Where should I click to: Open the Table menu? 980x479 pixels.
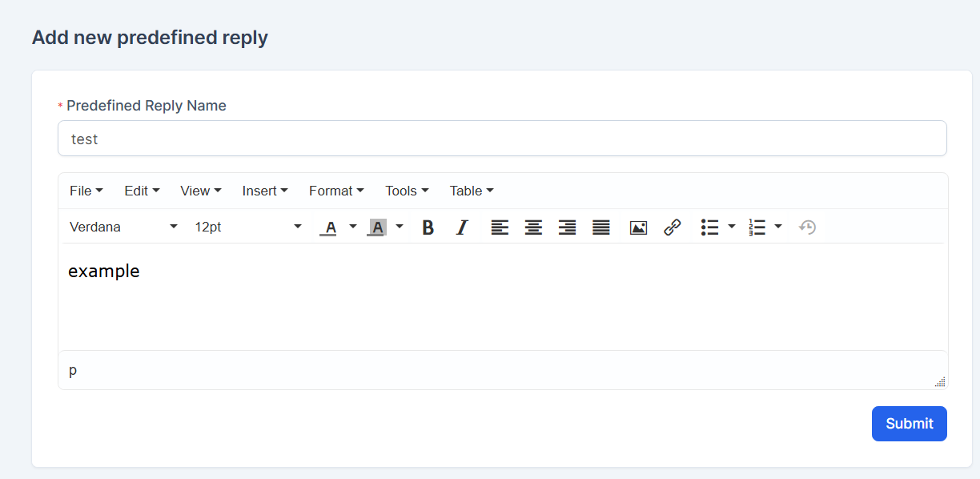(x=471, y=191)
